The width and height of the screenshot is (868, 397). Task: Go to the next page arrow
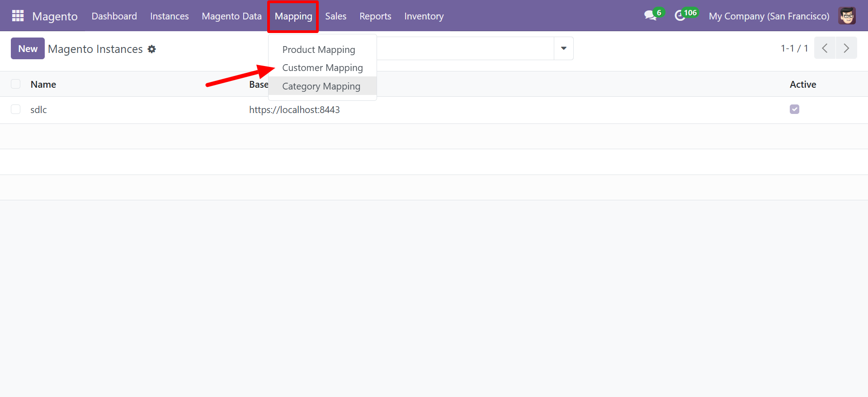(x=846, y=48)
